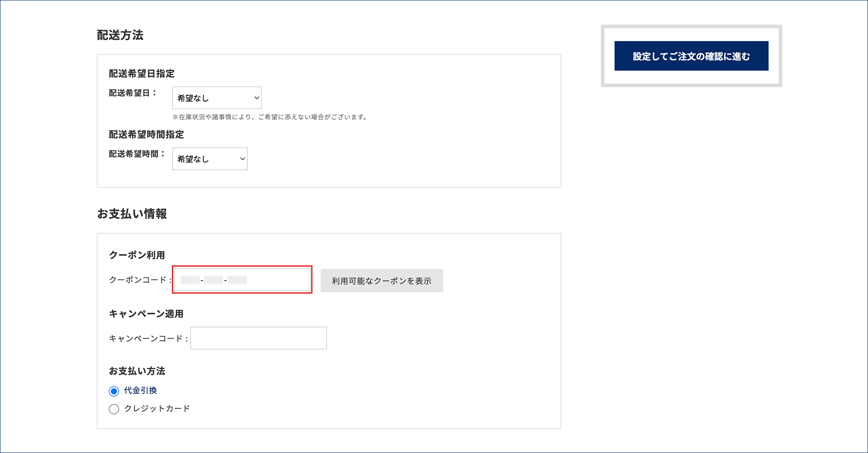Focus the キャンペーンコード input field

point(258,338)
